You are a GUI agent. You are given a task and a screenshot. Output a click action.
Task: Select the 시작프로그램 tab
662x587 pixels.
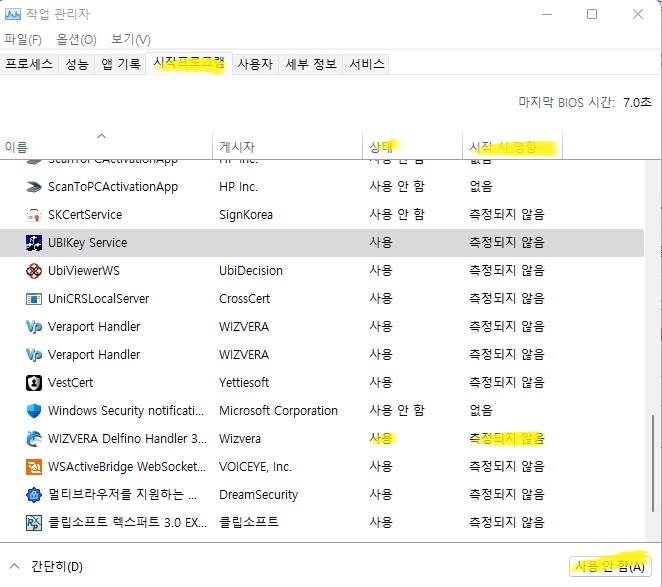pyautogui.click(x=189, y=63)
